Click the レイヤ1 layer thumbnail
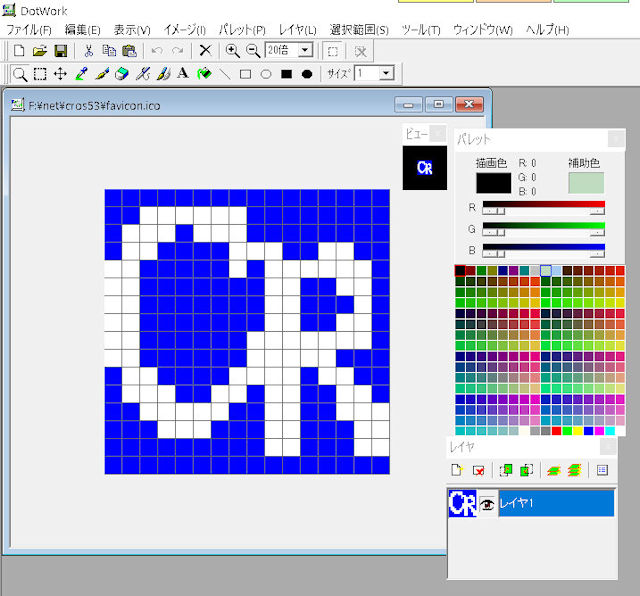Image resolution: width=640 pixels, height=596 pixels. pyautogui.click(x=462, y=504)
